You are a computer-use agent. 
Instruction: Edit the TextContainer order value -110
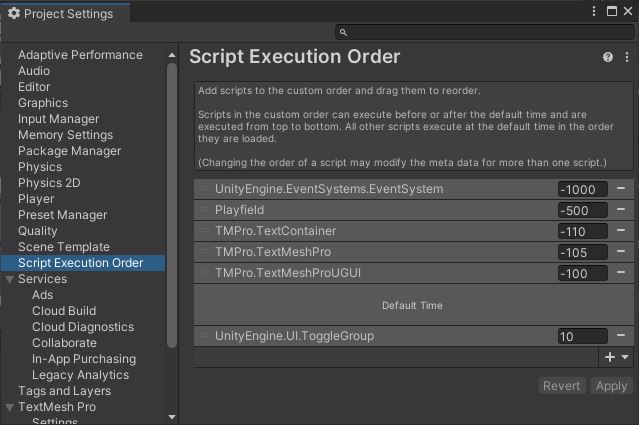[x=582, y=231]
